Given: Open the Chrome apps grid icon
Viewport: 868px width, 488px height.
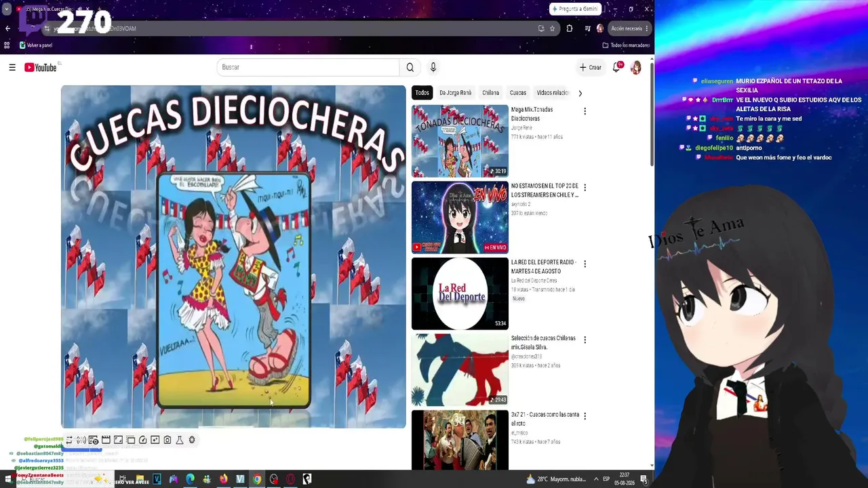Looking at the screenshot, I should [7, 45].
